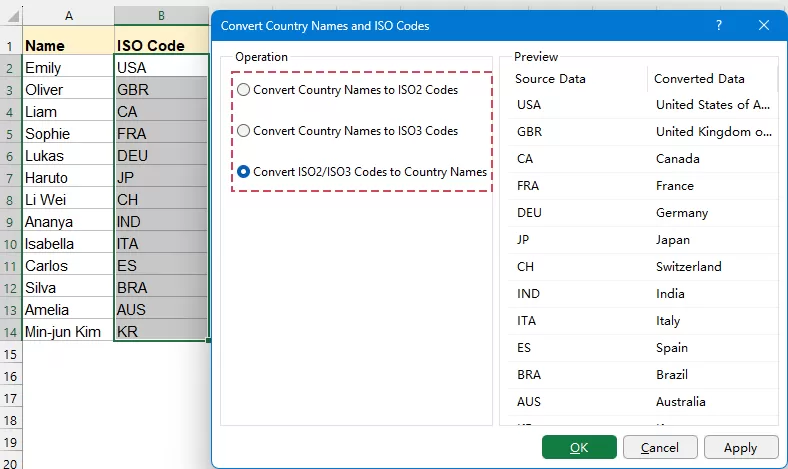Image resolution: width=788 pixels, height=469 pixels.
Task: Select cell containing Sophie
Action: click(x=68, y=134)
